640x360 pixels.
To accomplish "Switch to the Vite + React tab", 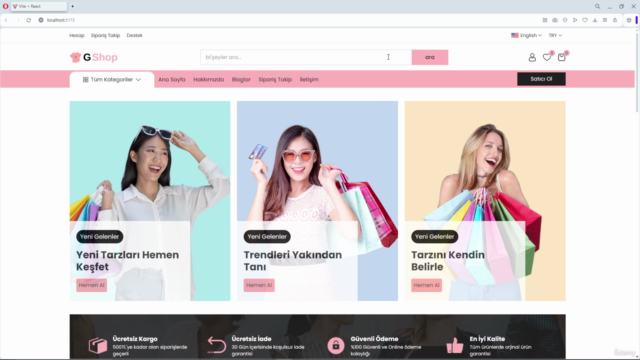I will 38,7.
